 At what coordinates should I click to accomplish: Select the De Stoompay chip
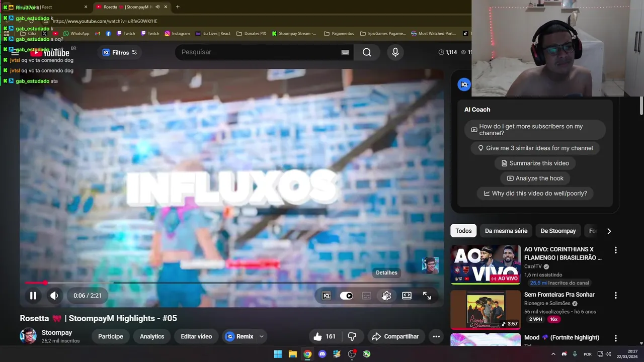pos(558,231)
